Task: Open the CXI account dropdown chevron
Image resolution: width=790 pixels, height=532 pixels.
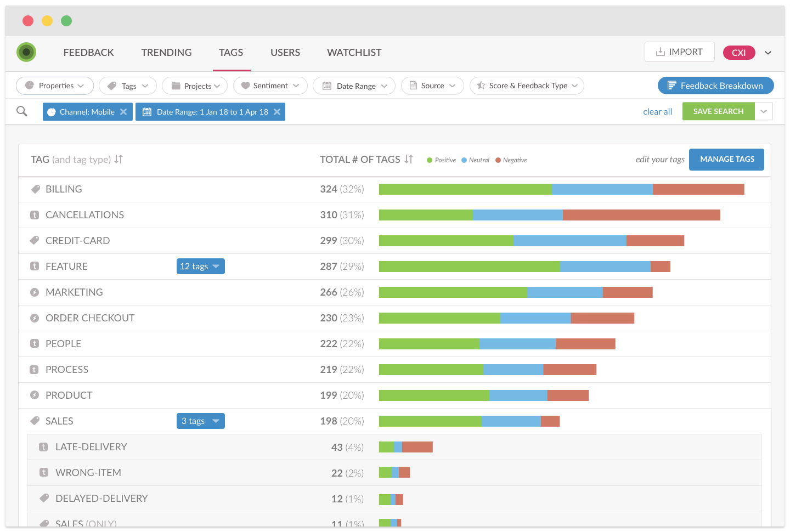Action: [768, 53]
